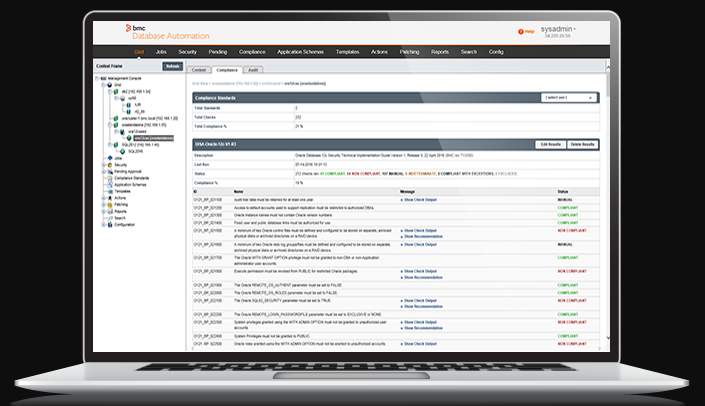Expand the Security tree node
Viewport: 705px width, 406px height.
(103, 165)
